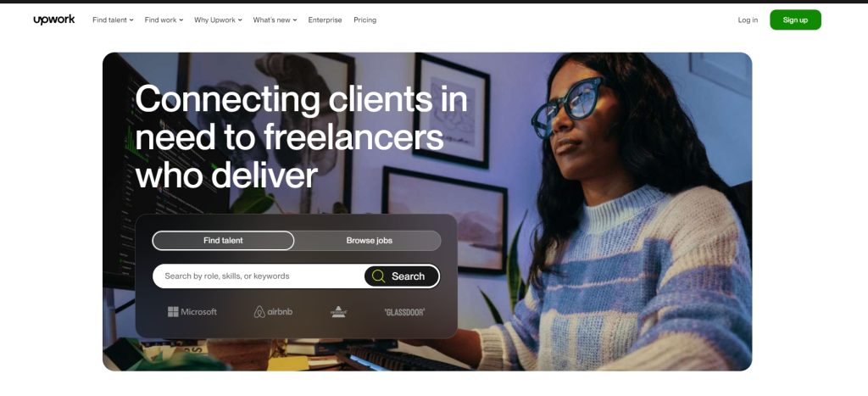
Task: Click the triangle brand logo beside Airbnb
Action: (338, 312)
